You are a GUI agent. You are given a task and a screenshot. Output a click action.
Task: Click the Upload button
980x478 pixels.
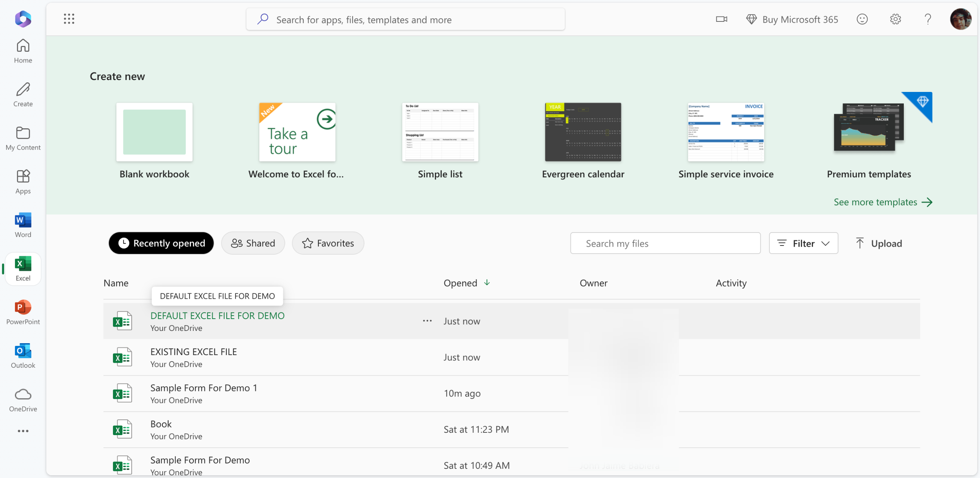tap(879, 243)
